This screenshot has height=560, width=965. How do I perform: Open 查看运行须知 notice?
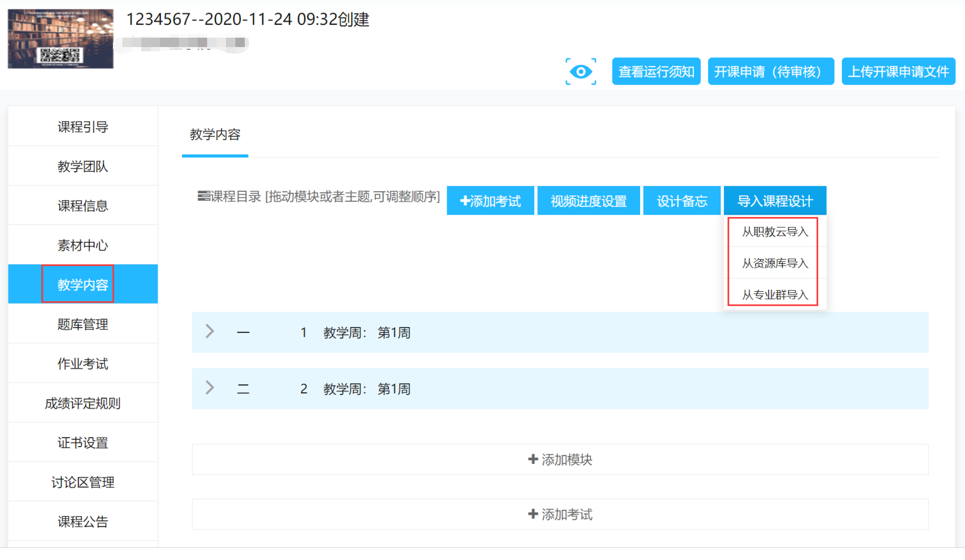point(656,72)
